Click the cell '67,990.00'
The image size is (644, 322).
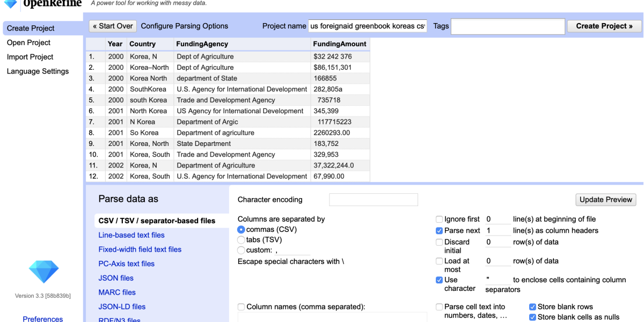coord(340,176)
